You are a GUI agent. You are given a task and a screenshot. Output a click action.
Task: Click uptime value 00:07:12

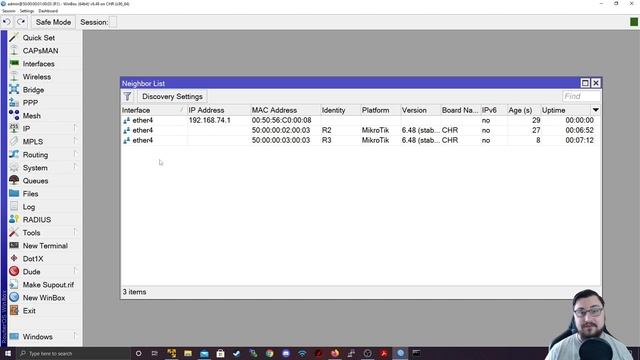coord(579,140)
